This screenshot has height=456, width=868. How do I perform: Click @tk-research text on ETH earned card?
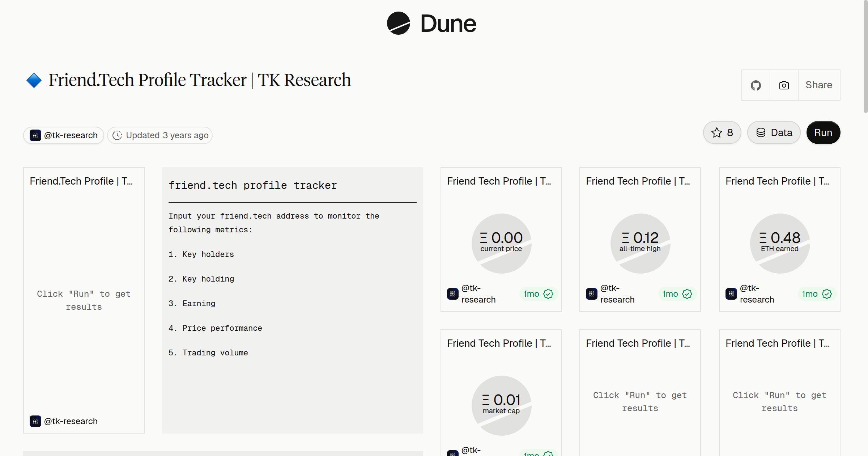(x=757, y=294)
